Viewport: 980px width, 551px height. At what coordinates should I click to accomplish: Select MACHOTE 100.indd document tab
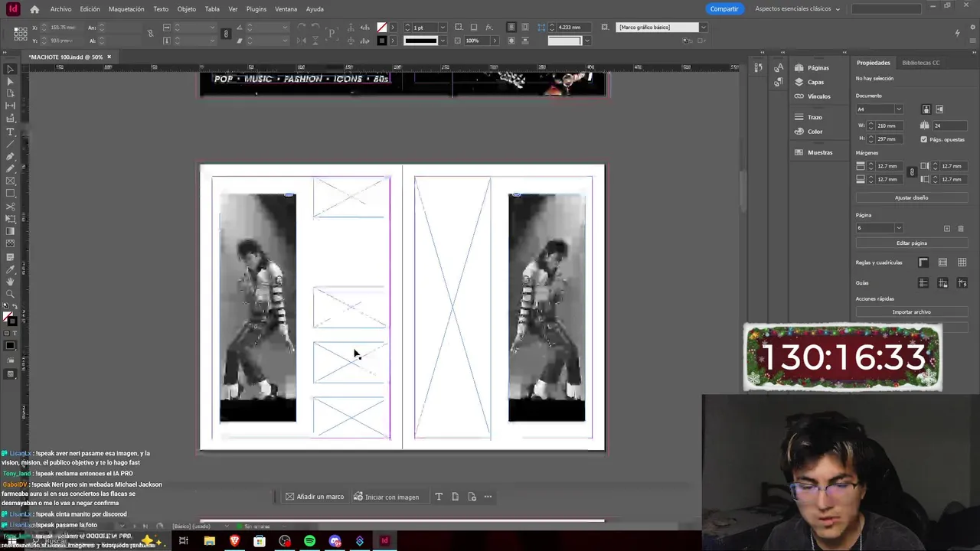(65, 57)
